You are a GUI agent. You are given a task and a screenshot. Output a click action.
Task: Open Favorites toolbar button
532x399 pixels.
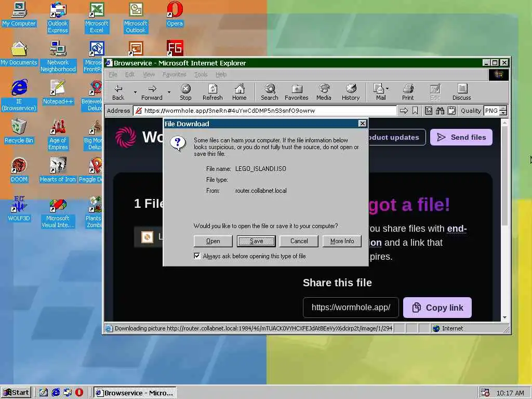pyautogui.click(x=297, y=92)
